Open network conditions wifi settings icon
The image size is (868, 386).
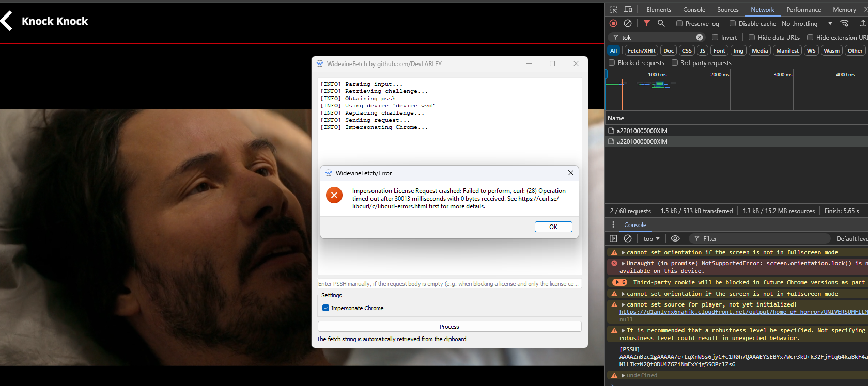[845, 23]
